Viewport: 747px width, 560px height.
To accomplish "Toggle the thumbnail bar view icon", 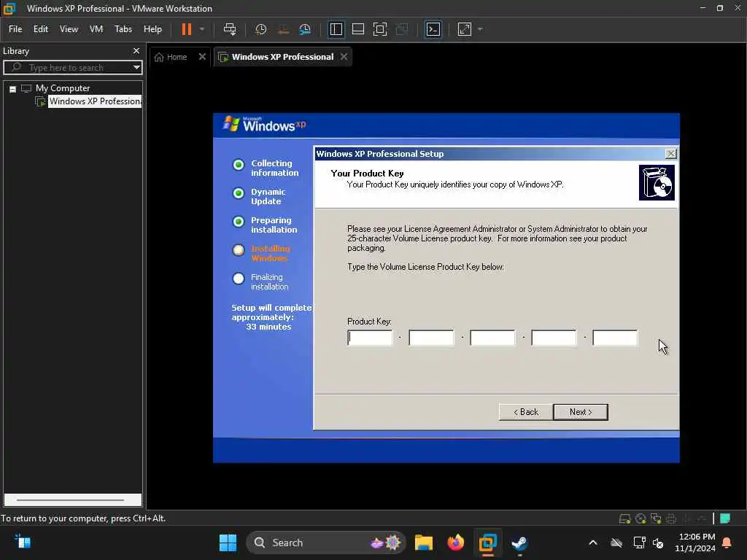I will coord(357,29).
